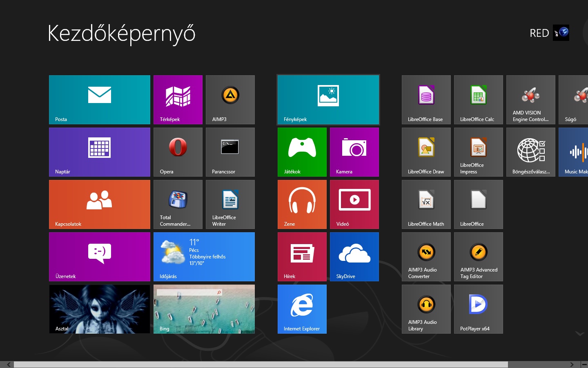Click the horizontal scrollbar right arrow
Image resolution: width=588 pixels, height=368 pixels.
[x=572, y=364]
